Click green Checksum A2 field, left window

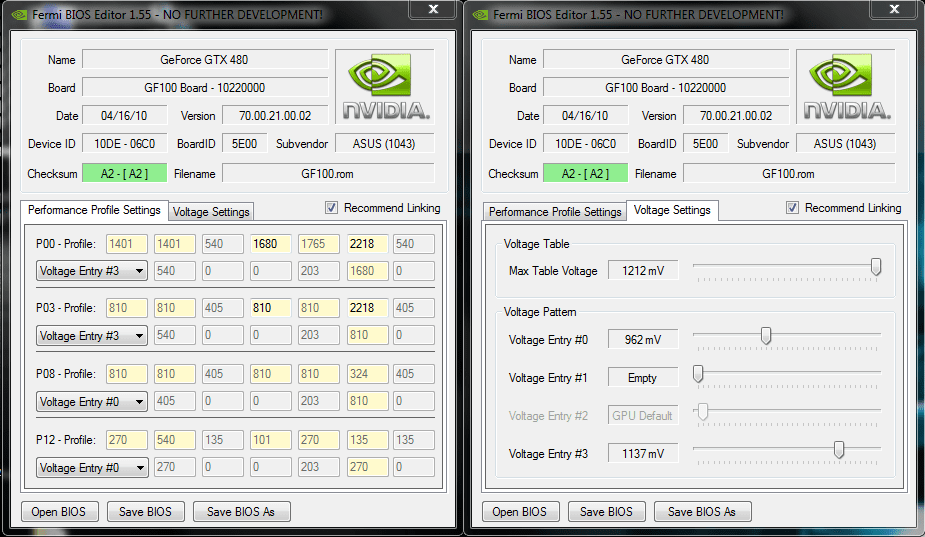click(x=124, y=173)
